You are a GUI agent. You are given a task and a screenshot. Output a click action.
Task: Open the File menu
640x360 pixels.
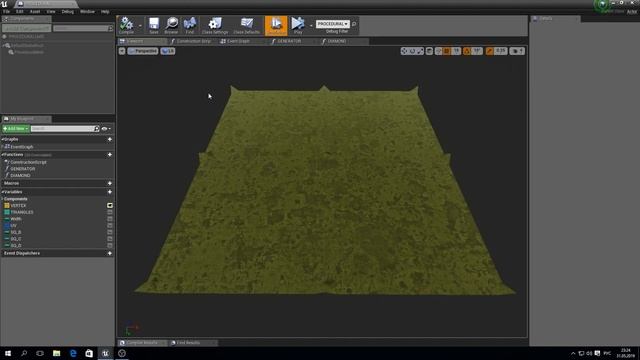tap(7, 11)
